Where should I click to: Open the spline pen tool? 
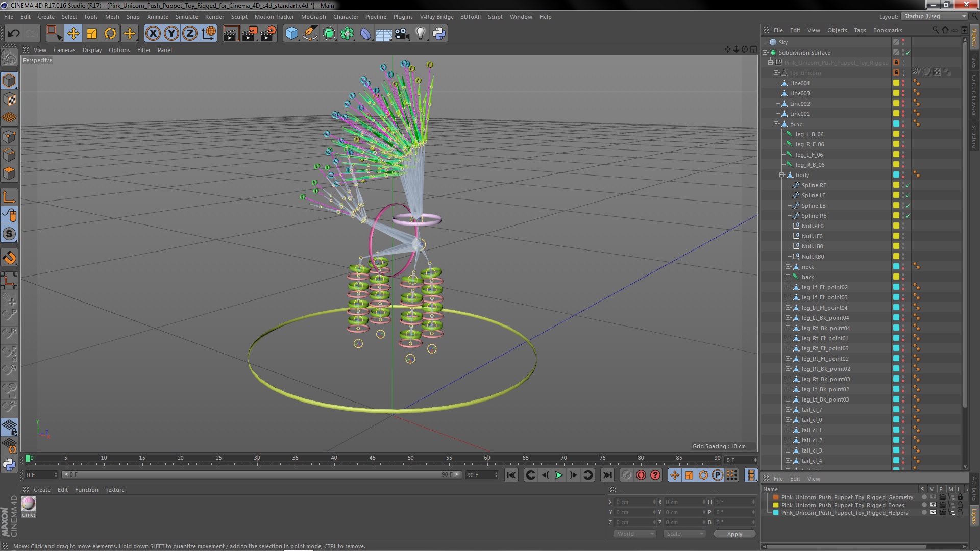click(310, 34)
